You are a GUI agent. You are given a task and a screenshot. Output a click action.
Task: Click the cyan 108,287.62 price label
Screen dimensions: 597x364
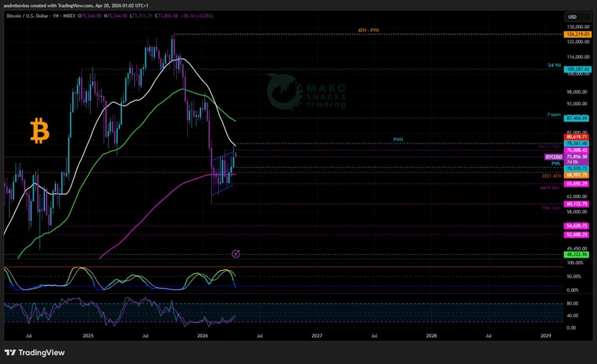[x=578, y=69]
